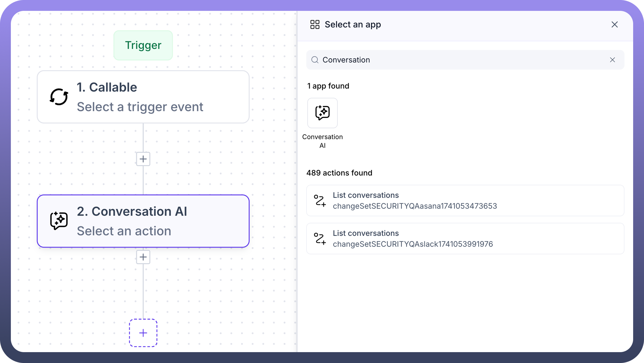Click Select a trigger event text
644x363 pixels.
[x=140, y=107]
